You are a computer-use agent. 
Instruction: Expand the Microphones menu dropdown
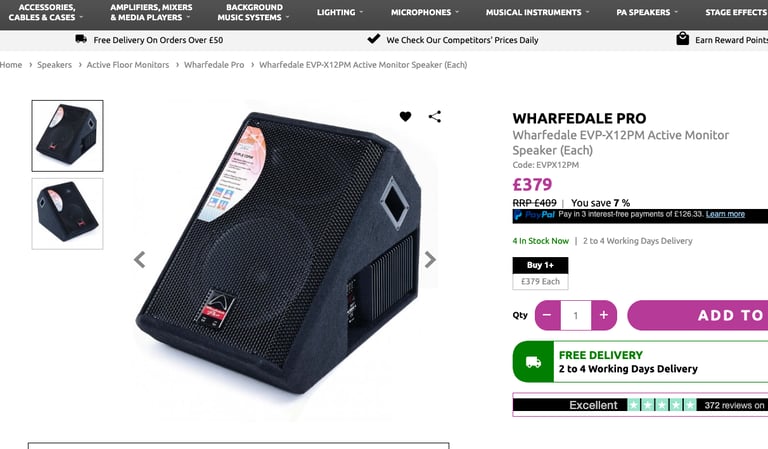pyautogui.click(x=425, y=13)
